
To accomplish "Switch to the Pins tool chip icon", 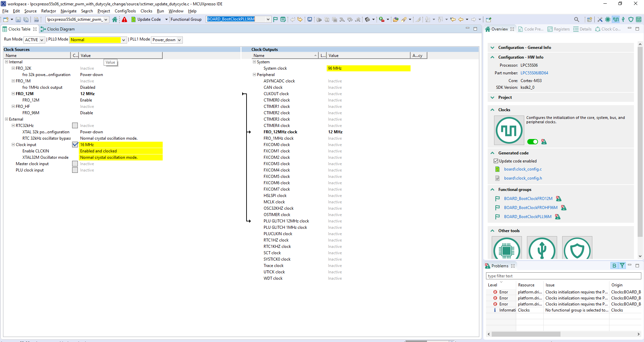I will tap(607, 19).
